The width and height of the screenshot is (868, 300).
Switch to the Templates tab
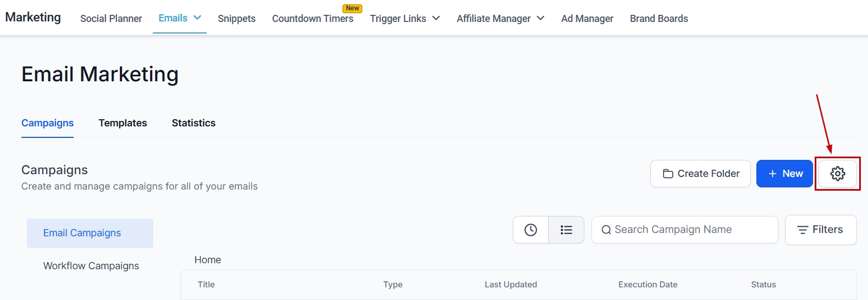coord(123,123)
